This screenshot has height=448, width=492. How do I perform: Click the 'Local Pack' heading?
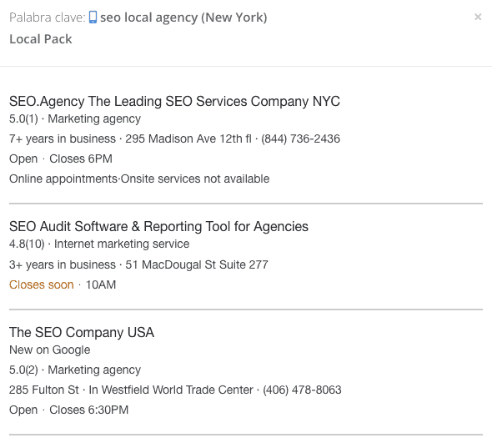click(41, 39)
